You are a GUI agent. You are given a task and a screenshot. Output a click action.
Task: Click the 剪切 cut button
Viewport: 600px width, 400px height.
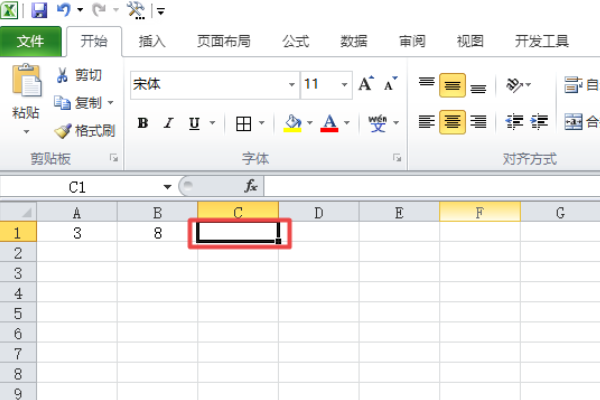[x=79, y=75]
